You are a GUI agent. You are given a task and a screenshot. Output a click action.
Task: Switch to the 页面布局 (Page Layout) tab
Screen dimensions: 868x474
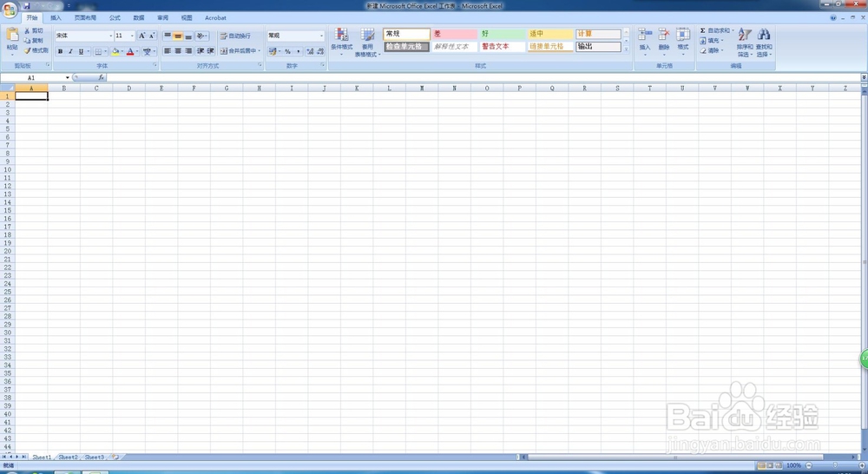(x=85, y=17)
